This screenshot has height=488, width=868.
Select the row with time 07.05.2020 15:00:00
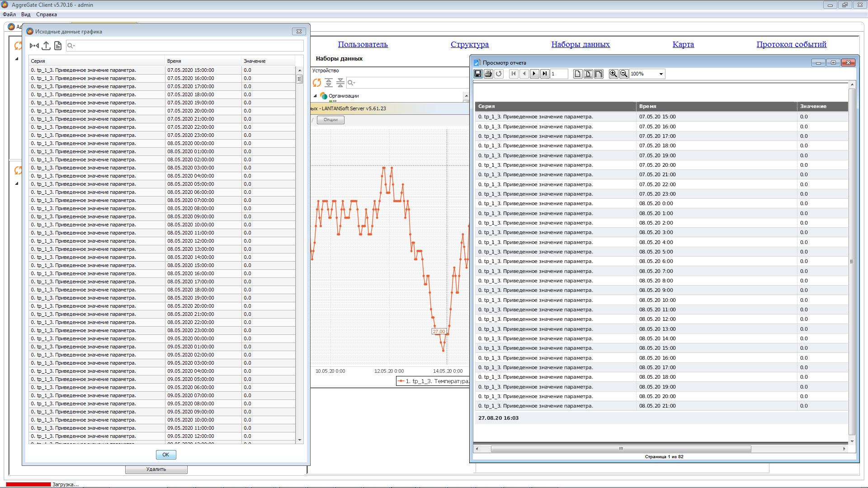pyautogui.click(x=162, y=70)
